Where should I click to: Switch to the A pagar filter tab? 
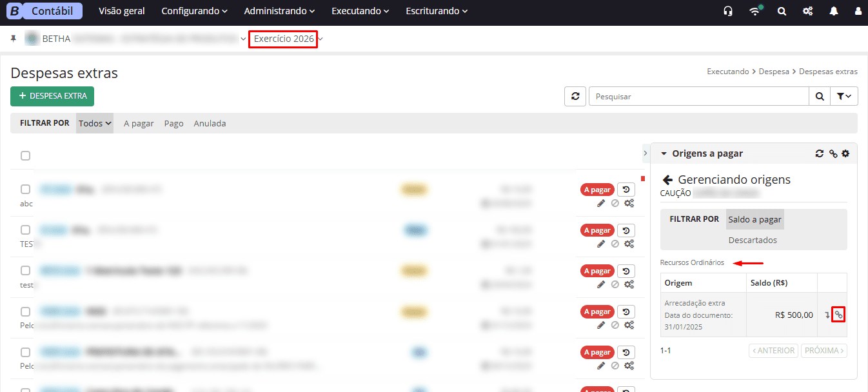click(139, 123)
